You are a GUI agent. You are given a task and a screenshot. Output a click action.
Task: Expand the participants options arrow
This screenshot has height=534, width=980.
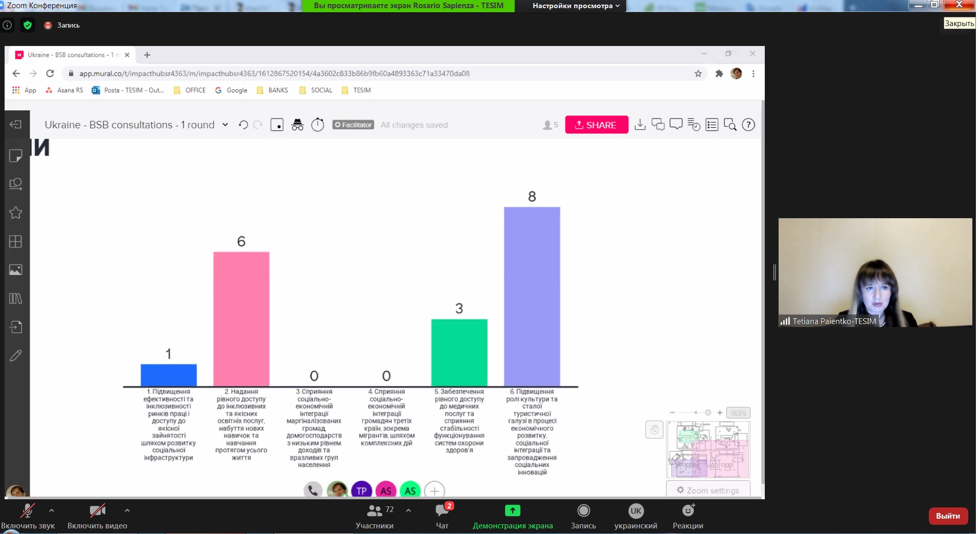(x=408, y=510)
